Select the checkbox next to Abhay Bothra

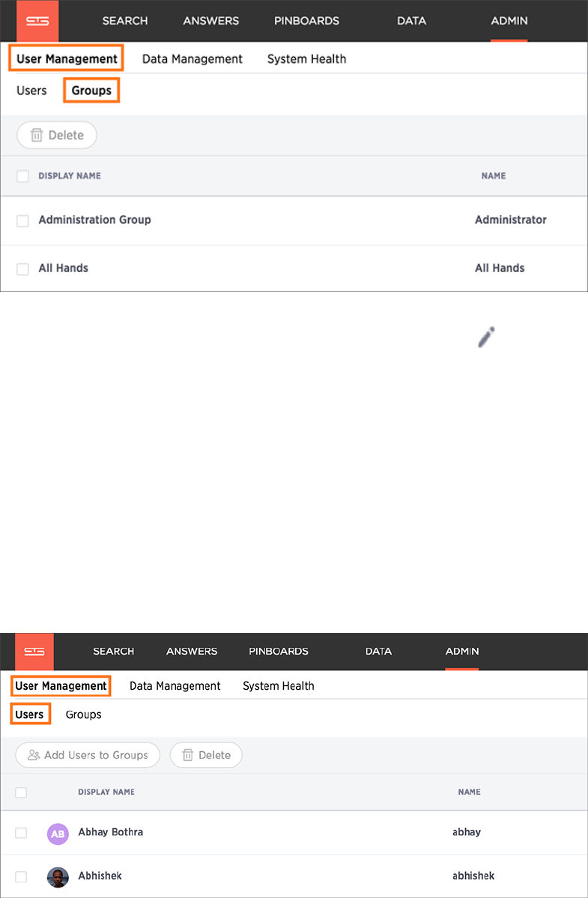coord(21,833)
